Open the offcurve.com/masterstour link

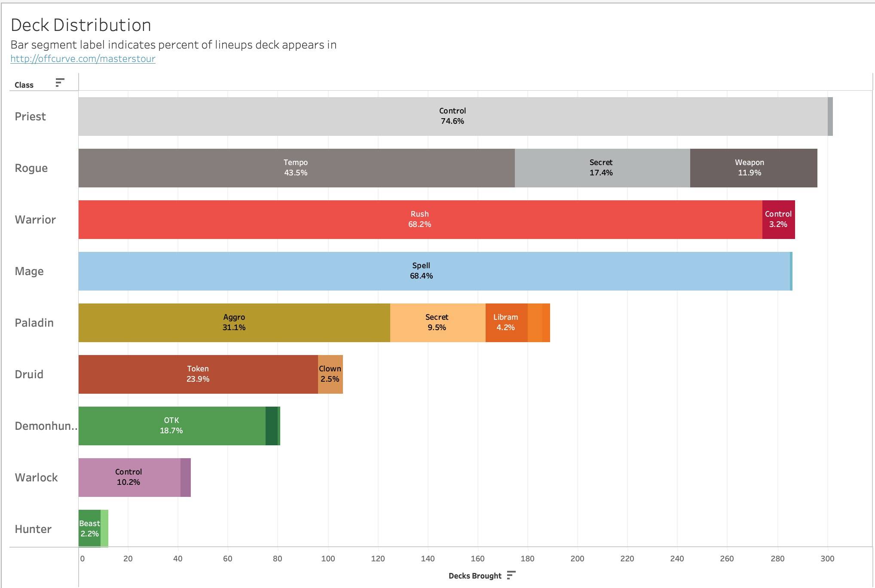pyautogui.click(x=83, y=59)
